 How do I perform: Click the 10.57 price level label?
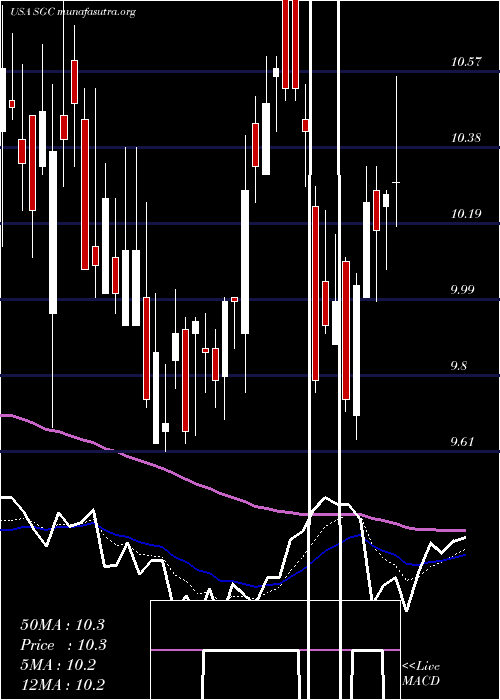pos(466,62)
